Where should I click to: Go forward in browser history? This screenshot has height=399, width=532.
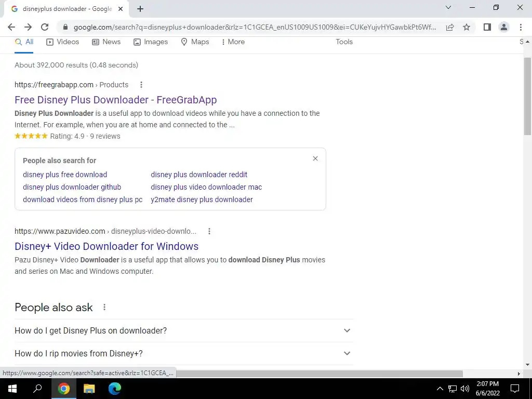(x=28, y=27)
